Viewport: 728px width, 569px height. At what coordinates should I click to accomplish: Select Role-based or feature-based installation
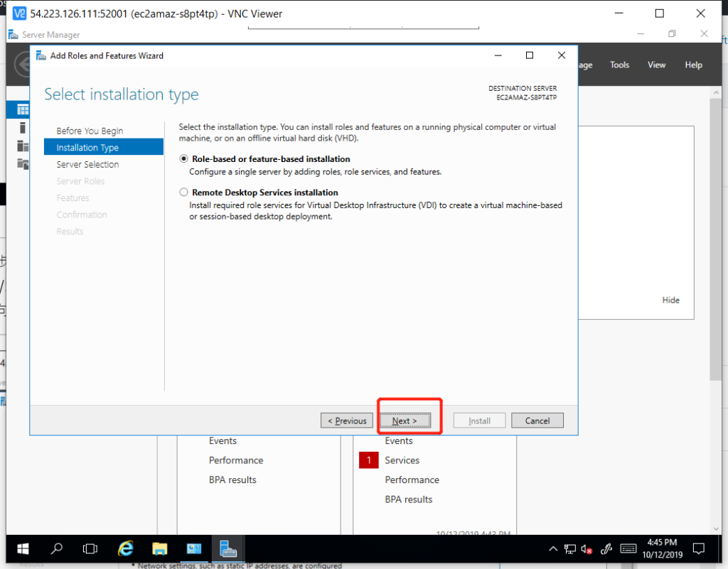184,159
